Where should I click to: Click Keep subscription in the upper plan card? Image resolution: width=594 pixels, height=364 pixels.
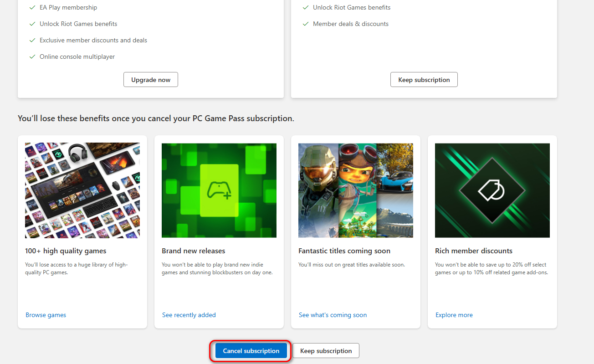[424, 80]
